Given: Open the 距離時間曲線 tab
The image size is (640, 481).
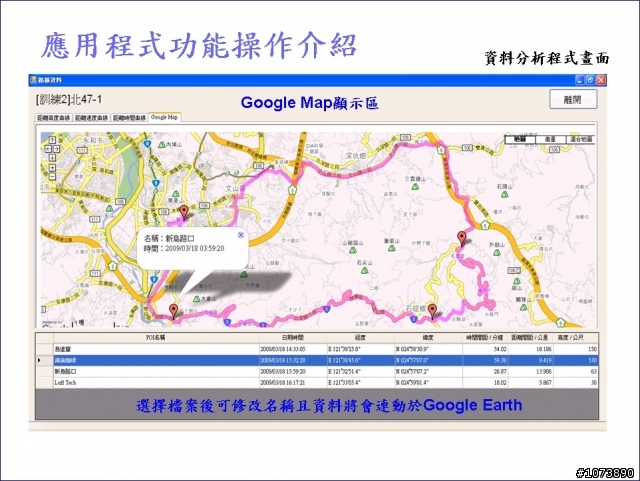Looking at the screenshot, I should point(129,118).
